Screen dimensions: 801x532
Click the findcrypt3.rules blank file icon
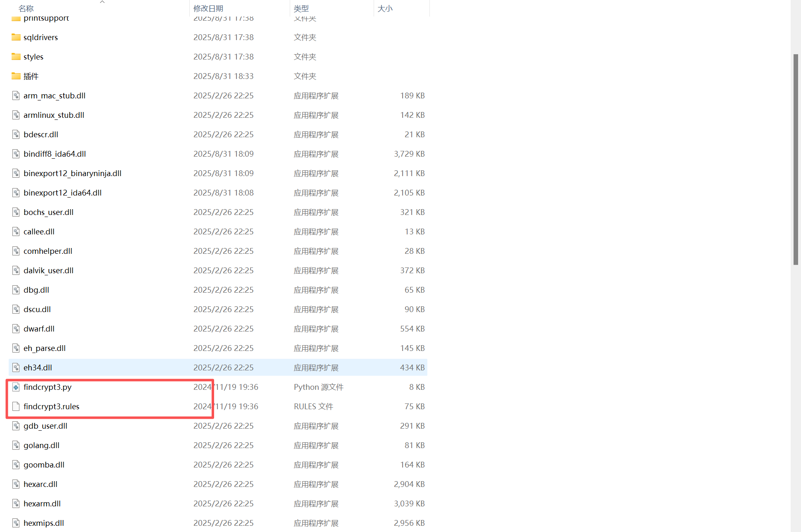[x=16, y=406]
